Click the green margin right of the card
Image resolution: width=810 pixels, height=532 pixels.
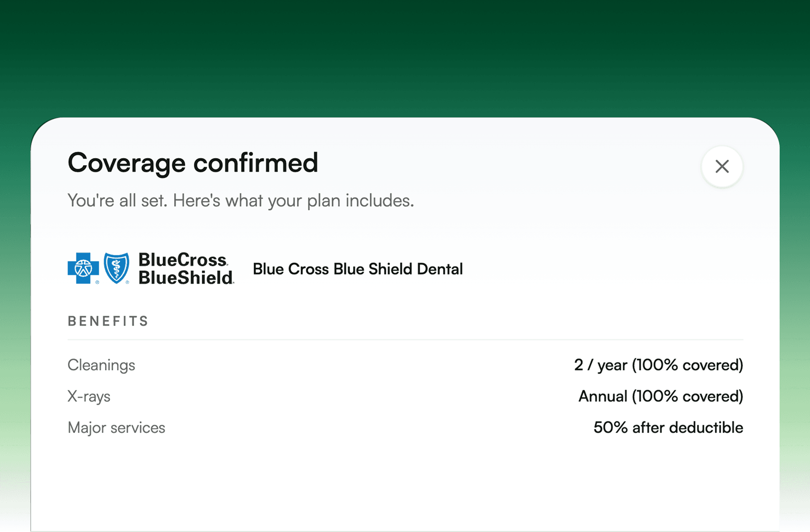point(795,312)
